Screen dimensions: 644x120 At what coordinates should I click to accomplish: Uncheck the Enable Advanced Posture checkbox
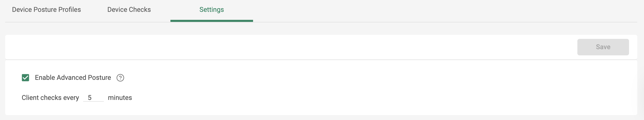pyautogui.click(x=26, y=78)
